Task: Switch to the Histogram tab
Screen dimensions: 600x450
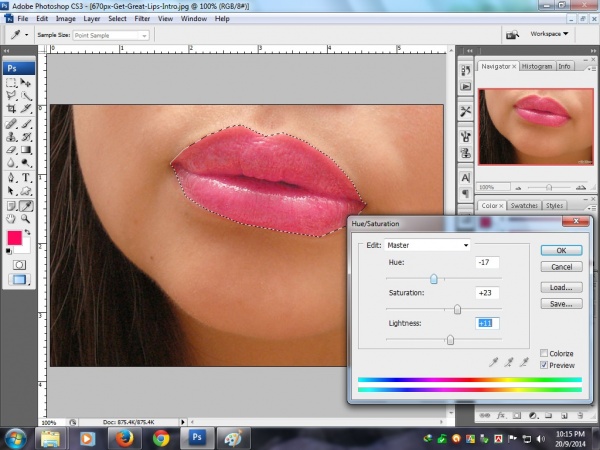Action: (536, 66)
